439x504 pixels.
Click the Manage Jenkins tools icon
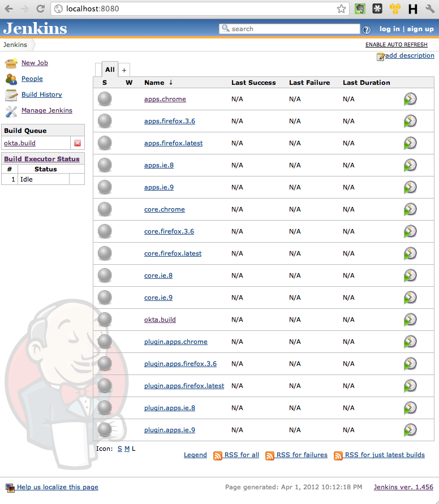click(11, 111)
